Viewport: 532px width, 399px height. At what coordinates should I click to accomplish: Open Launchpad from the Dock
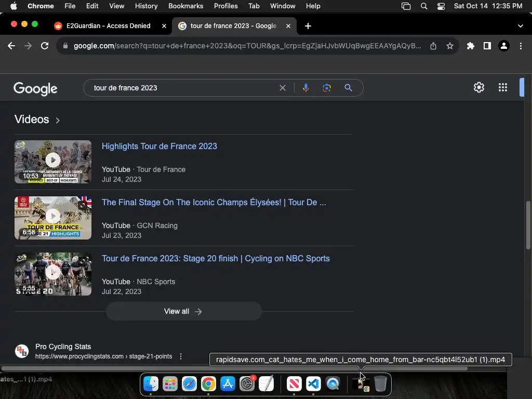pos(170,384)
